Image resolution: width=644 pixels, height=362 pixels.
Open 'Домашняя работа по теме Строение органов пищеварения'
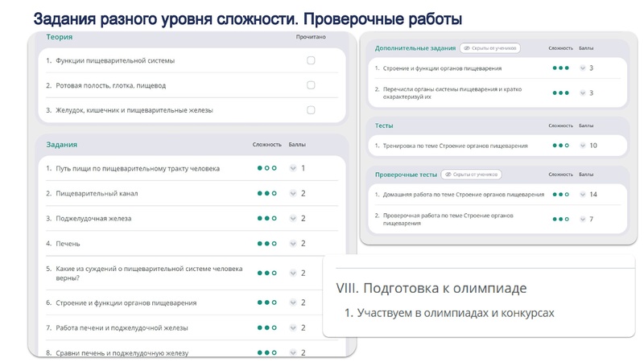coord(464,195)
